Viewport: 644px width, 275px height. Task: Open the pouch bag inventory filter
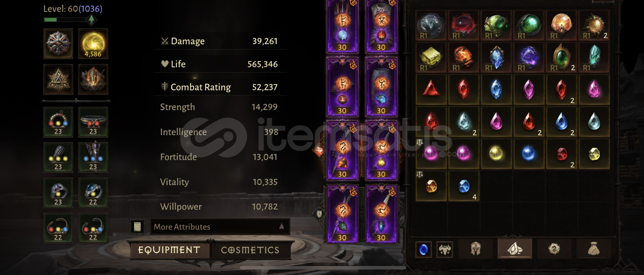(594, 249)
